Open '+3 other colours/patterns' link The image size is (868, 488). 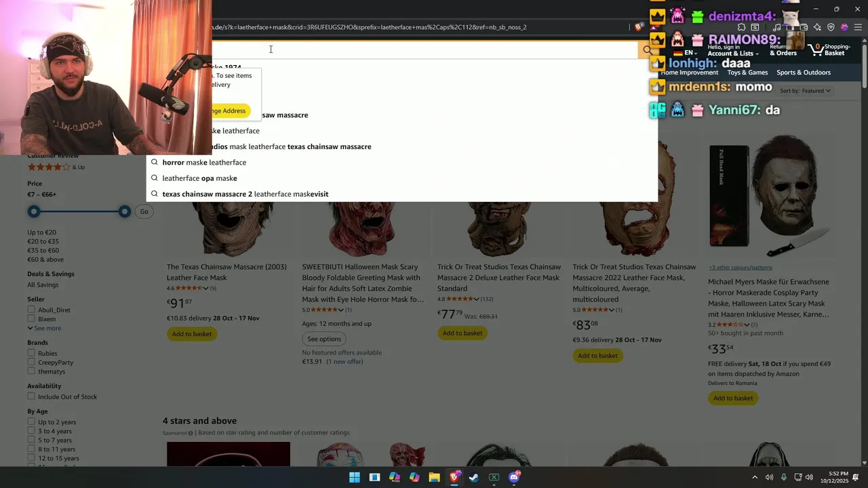741,267
